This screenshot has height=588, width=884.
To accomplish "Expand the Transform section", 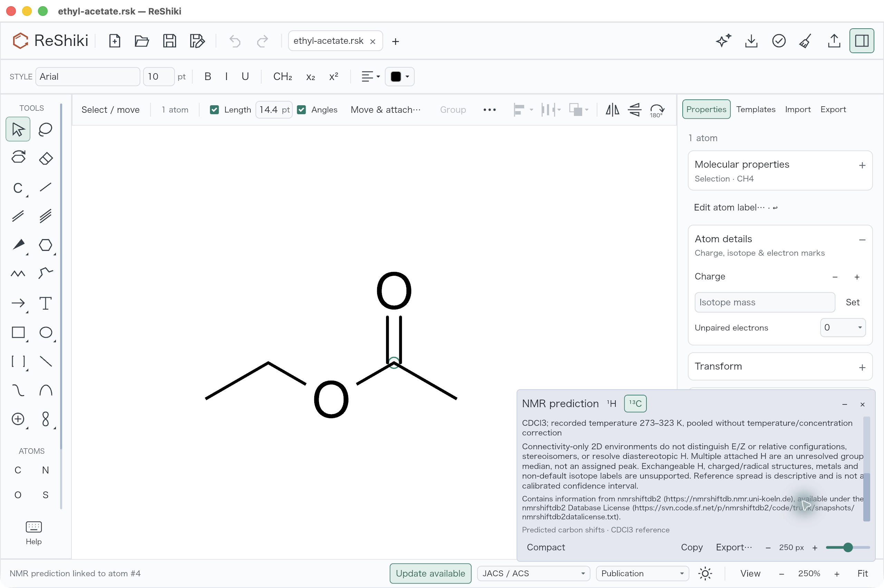I will point(862,367).
